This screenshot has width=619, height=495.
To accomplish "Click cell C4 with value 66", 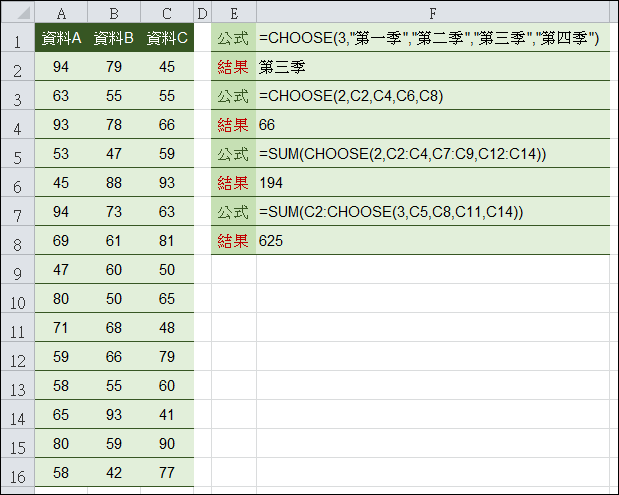I will pos(167,124).
